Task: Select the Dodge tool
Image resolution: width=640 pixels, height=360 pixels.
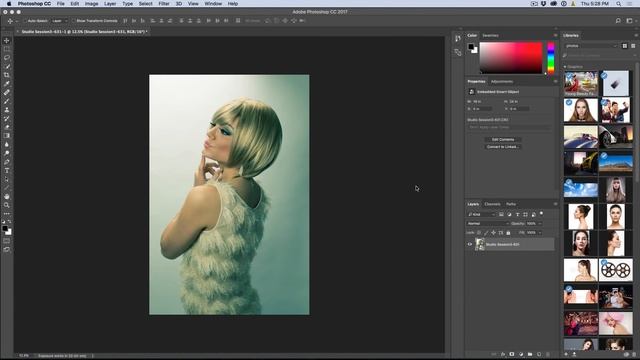Action: [x=7, y=153]
